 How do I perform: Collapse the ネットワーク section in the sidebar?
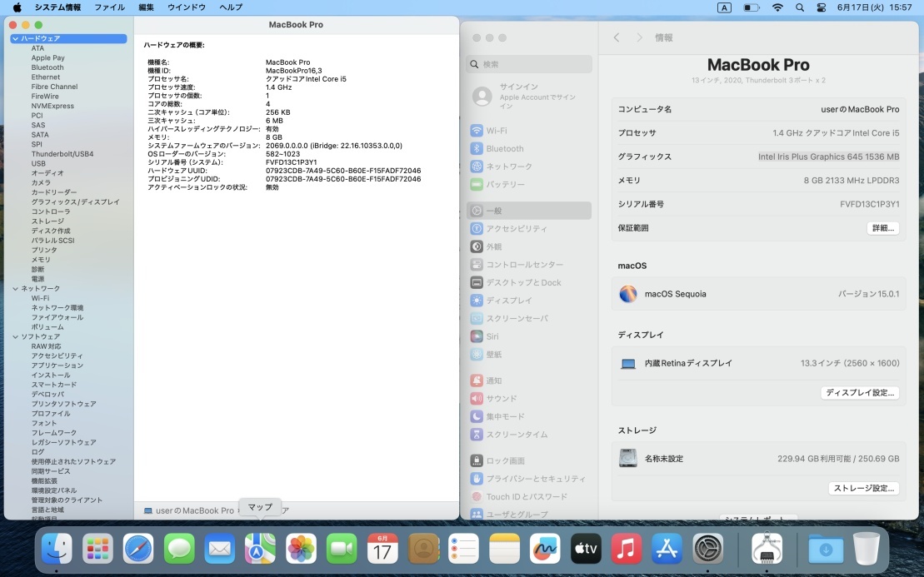pos(15,288)
